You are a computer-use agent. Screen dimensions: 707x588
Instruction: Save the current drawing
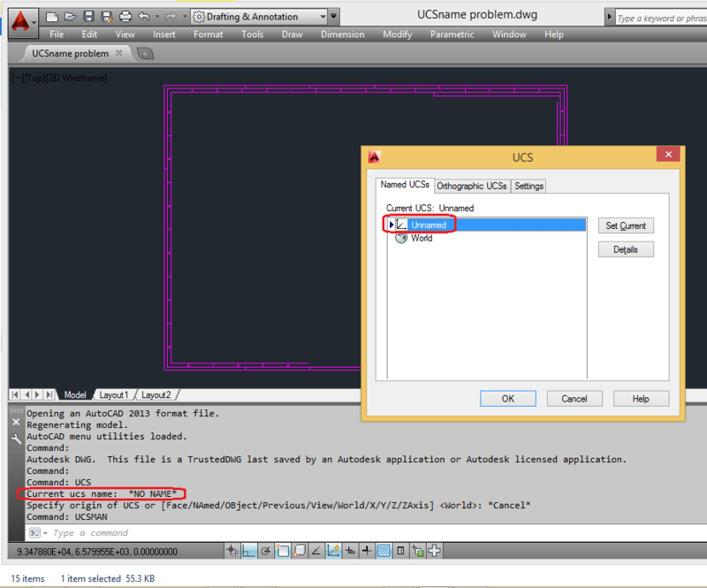(88, 15)
